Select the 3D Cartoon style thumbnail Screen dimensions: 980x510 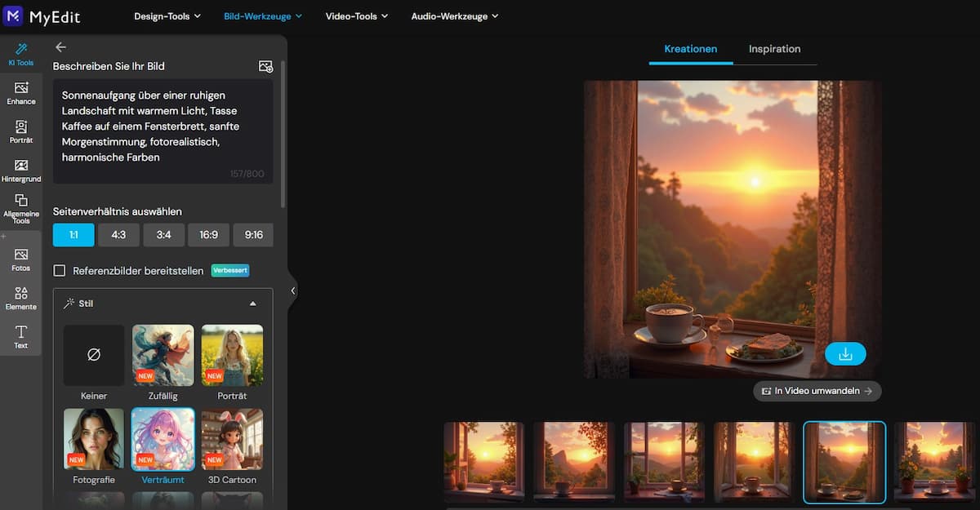point(232,439)
